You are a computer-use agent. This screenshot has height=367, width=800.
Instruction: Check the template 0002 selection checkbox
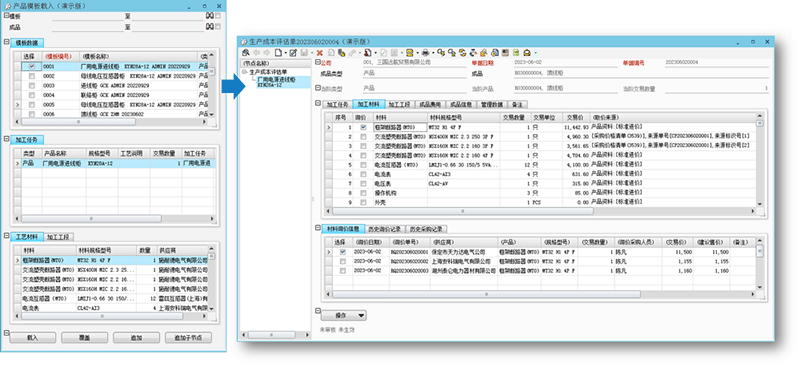pyautogui.click(x=32, y=76)
